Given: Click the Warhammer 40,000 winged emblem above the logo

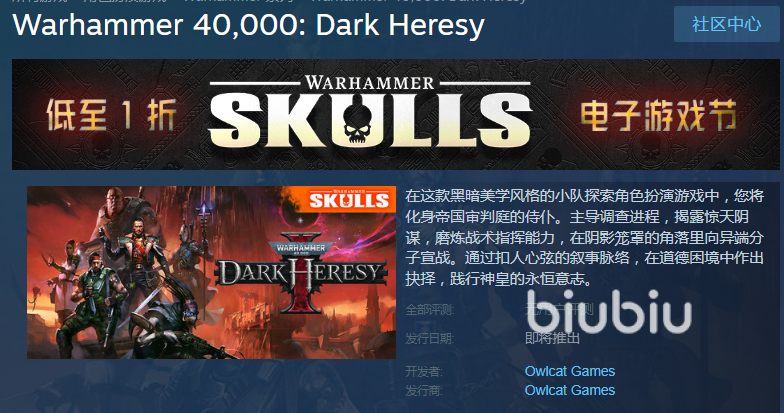Looking at the screenshot, I should (300, 248).
